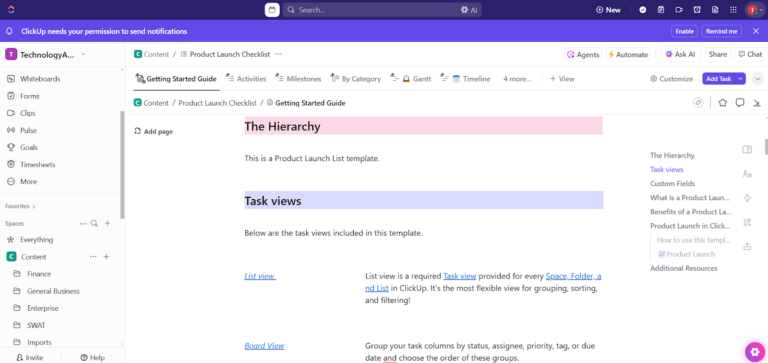
Task: Follow the List view link
Action: [260, 276]
